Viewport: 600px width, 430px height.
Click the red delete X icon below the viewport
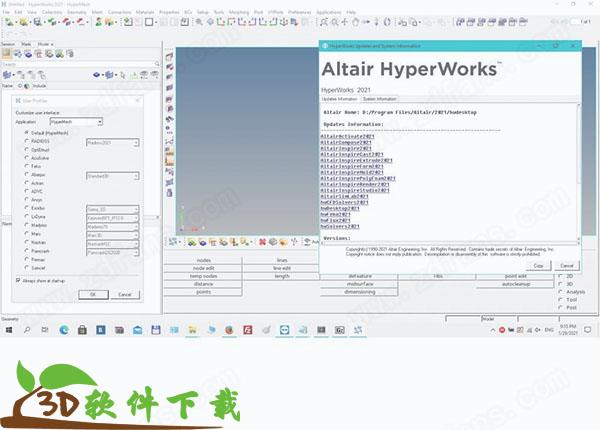[x=262, y=242]
